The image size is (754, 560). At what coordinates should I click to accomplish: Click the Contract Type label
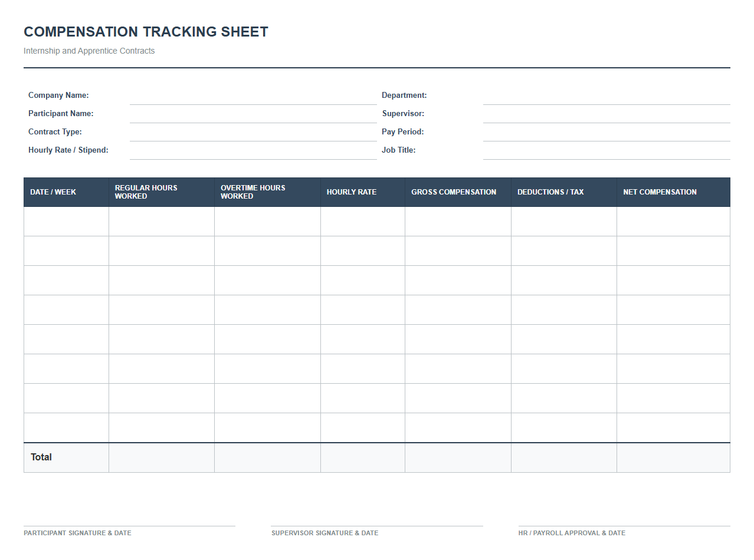click(55, 132)
